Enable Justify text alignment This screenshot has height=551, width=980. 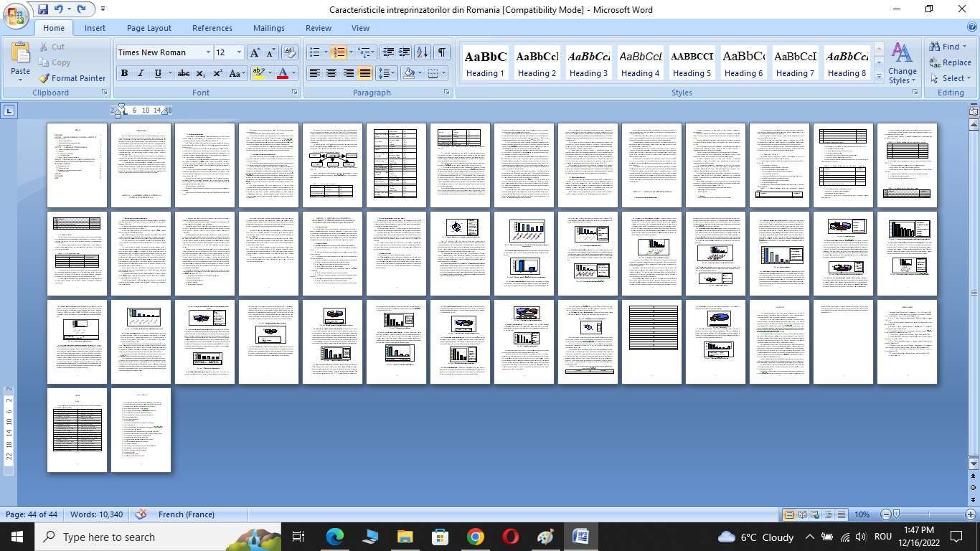(x=365, y=73)
